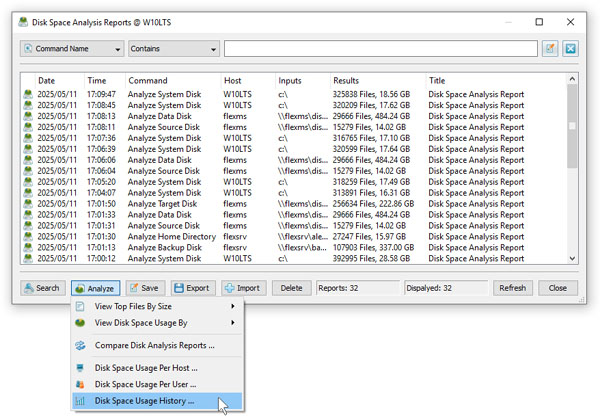Screen dimensions: 600x420
Task: Click the Import button
Action: pos(243,288)
